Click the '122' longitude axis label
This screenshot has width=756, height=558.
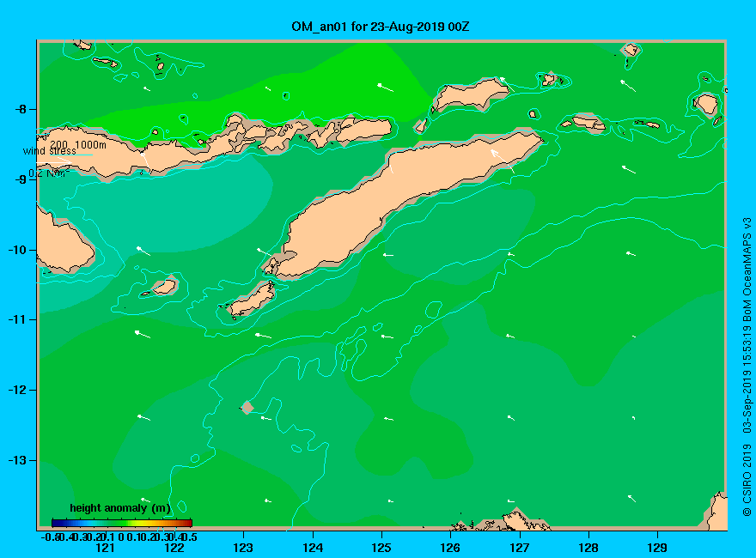[x=174, y=548]
